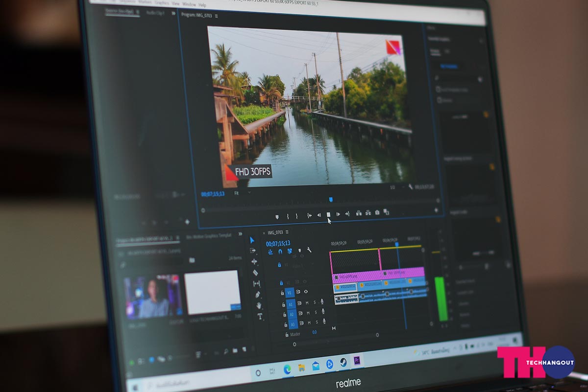Toggle Linked Selection in timeline

(290, 251)
